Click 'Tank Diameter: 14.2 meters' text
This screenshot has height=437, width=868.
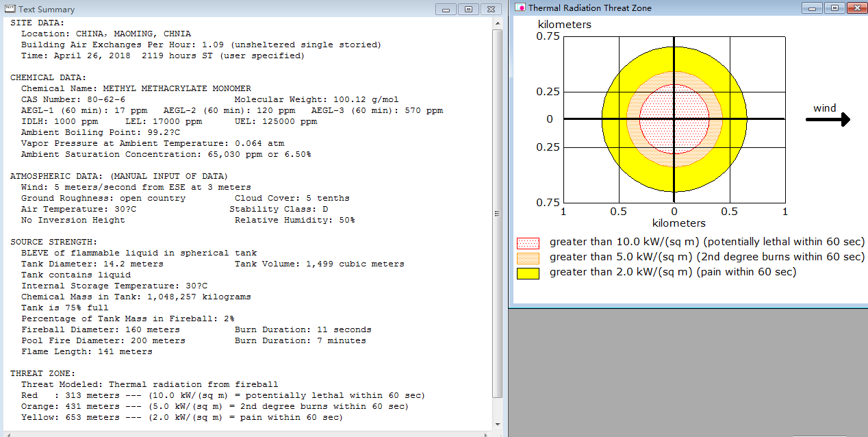(92, 264)
